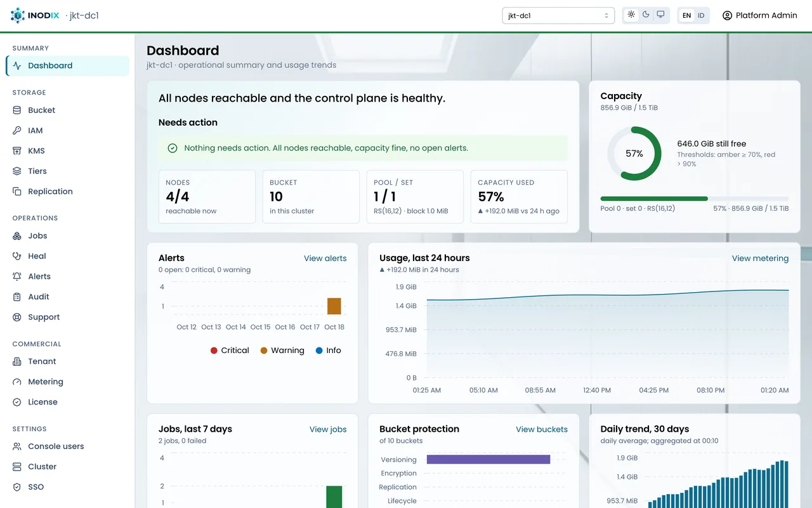
Task: Click the Capacity Used 57% card
Action: click(x=519, y=197)
